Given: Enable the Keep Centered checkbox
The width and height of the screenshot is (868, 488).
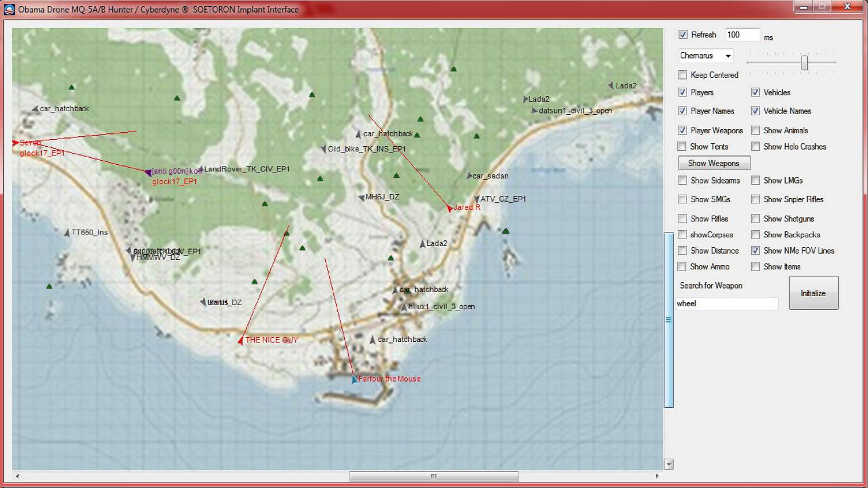Looking at the screenshot, I should click(x=683, y=75).
